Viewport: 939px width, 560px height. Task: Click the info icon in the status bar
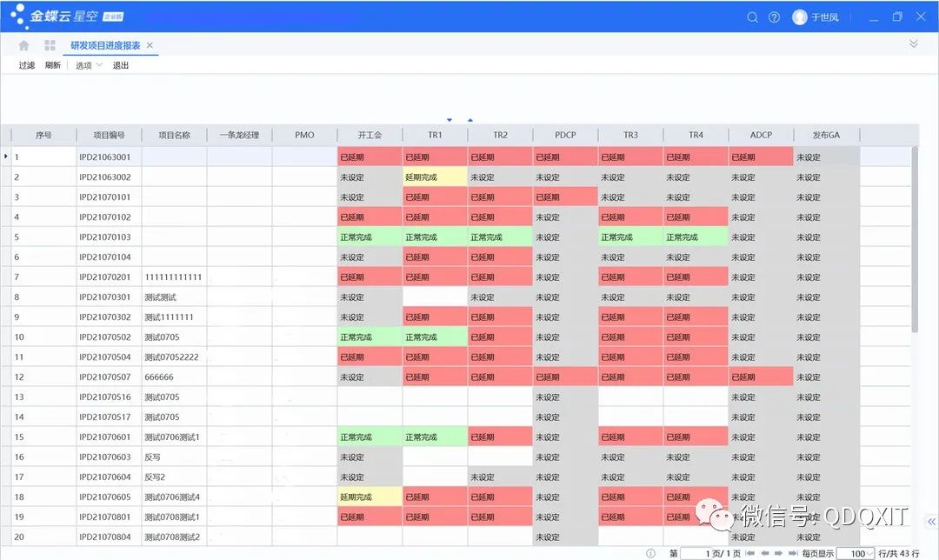coord(650,553)
